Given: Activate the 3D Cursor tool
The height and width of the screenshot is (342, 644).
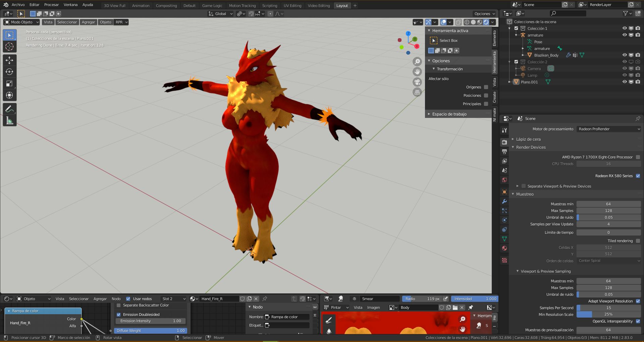Looking at the screenshot, I should 9,47.
